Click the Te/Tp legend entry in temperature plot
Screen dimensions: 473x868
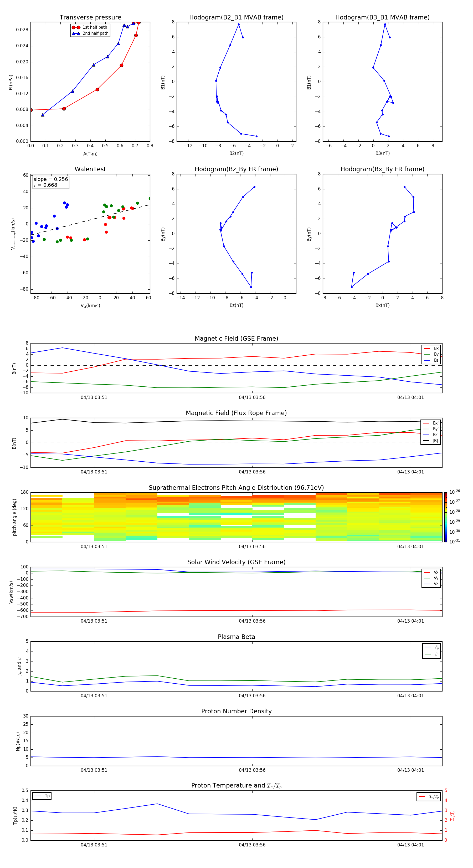coord(429,797)
